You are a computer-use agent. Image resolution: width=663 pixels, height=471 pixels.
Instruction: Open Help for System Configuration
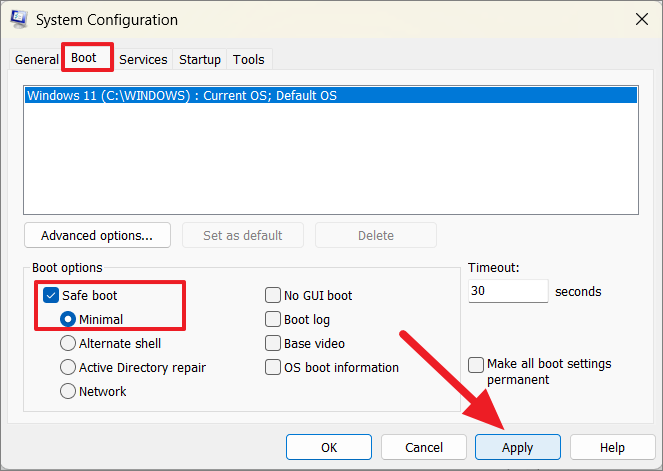(x=612, y=447)
